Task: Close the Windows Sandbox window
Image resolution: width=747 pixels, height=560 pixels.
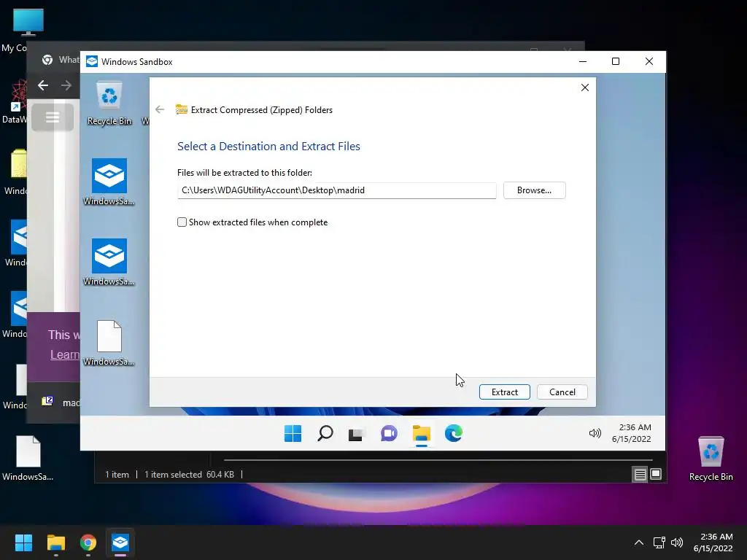Action: (649, 61)
